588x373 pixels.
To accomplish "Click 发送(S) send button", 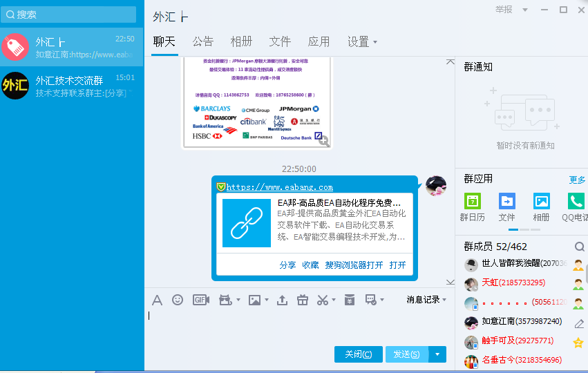I will [406, 354].
